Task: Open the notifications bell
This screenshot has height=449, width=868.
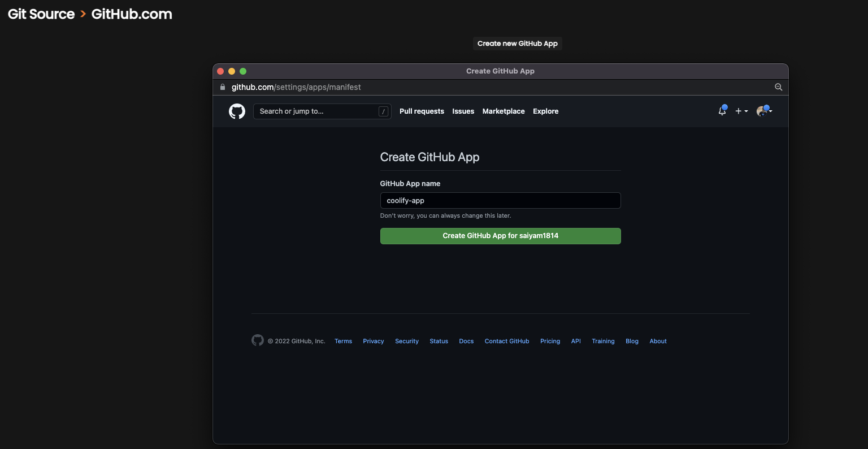Action: (x=722, y=111)
